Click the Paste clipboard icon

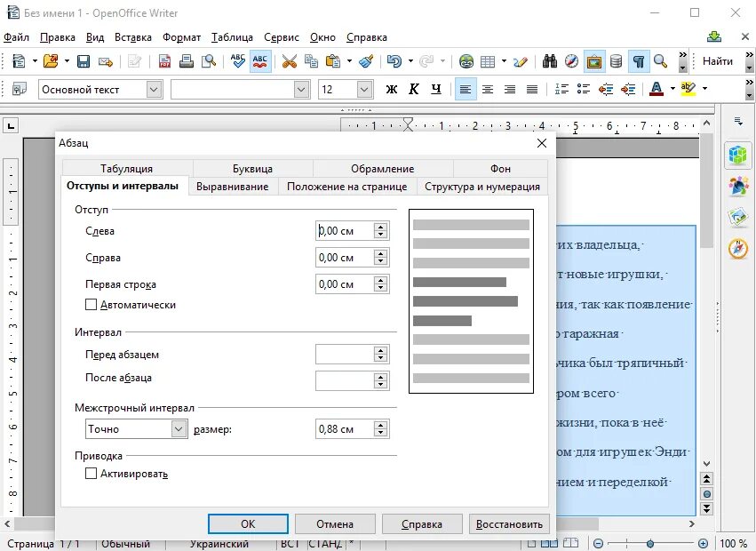coord(333,61)
